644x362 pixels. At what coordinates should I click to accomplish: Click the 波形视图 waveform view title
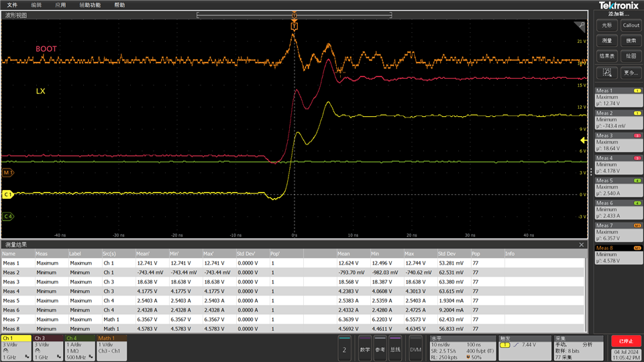[x=16, y=15]
